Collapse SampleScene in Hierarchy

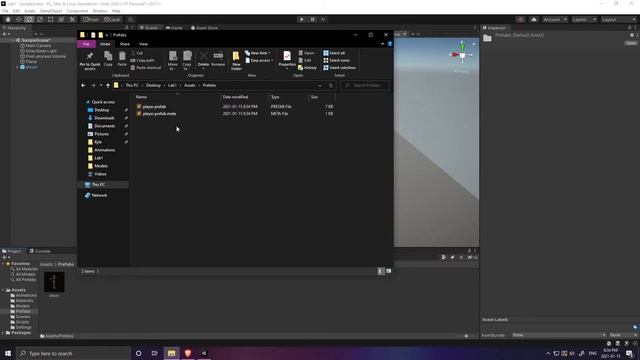coord(13,40)
